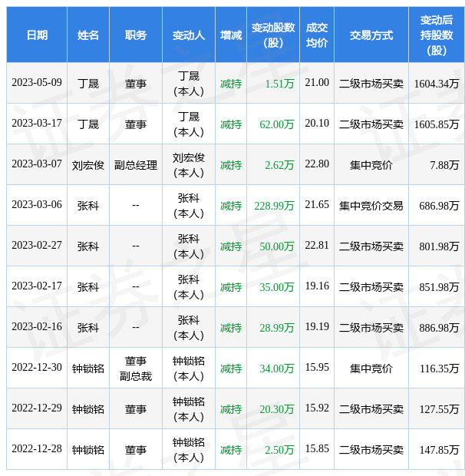Click holdings value 127.55万

[x=439, y=409]
